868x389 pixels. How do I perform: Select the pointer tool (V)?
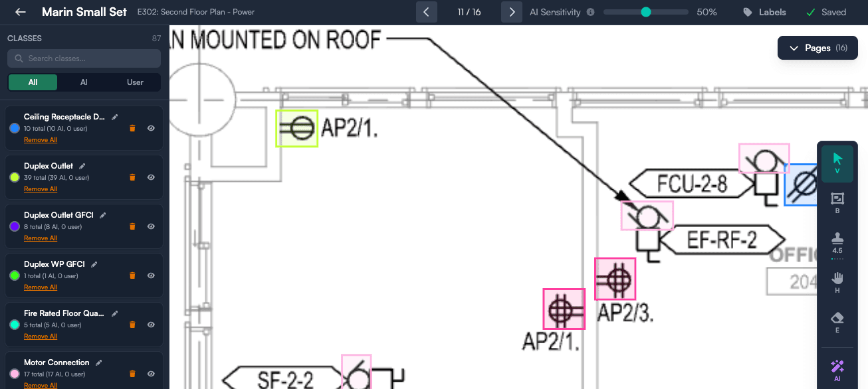click(837, 163)
